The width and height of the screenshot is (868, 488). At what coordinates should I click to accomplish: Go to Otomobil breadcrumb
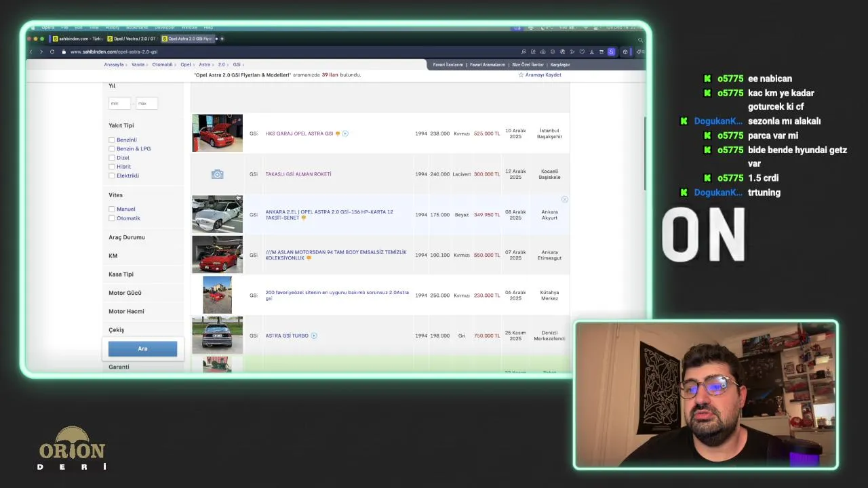162,64
